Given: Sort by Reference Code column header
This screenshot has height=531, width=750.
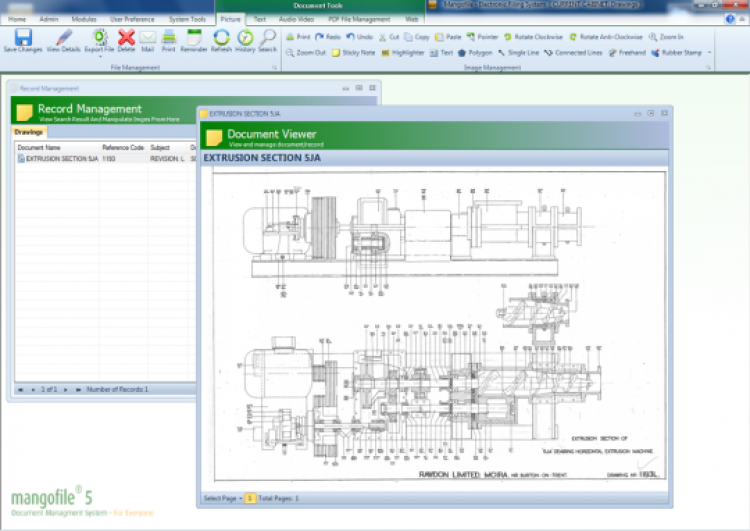Looking at the screenshot, I should [x=122, y=147].
